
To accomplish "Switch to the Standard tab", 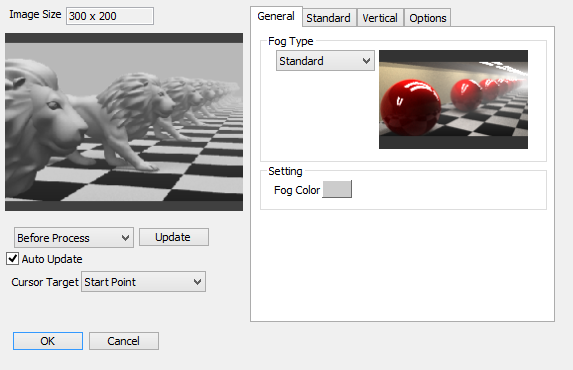I will [329, 18].
